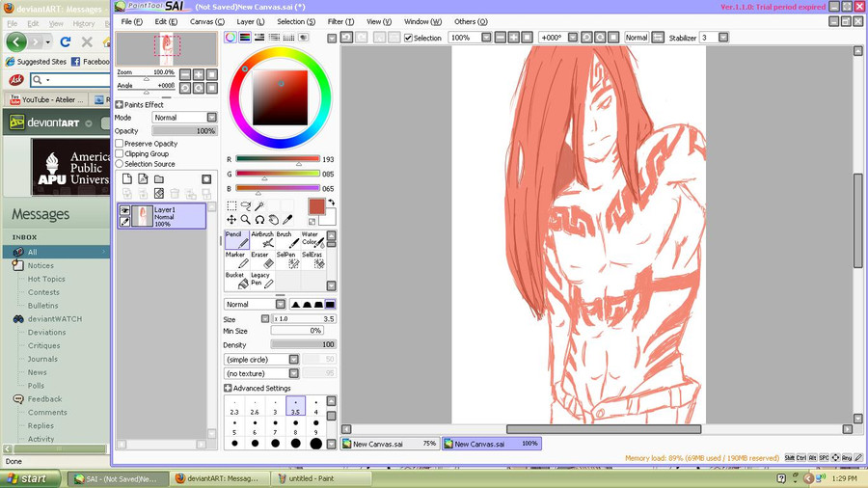Click the undo arrow in the toolbar

tap(346, 37)
